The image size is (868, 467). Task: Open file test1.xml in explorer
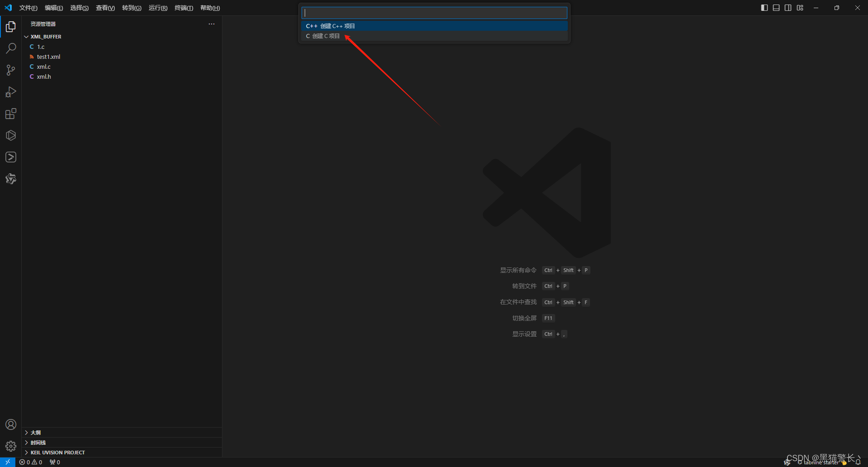click(122, 57)
